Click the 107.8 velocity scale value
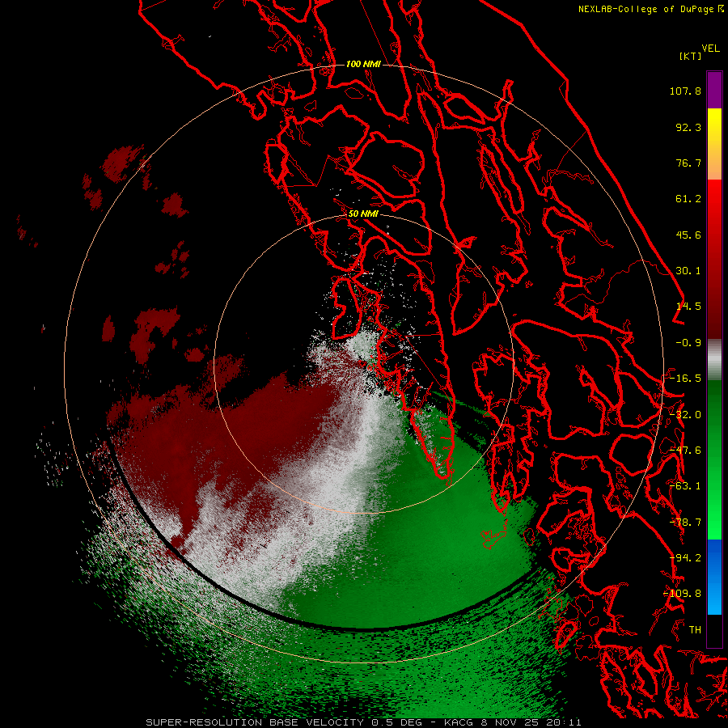728x728 pixels. tap(685, 91)
